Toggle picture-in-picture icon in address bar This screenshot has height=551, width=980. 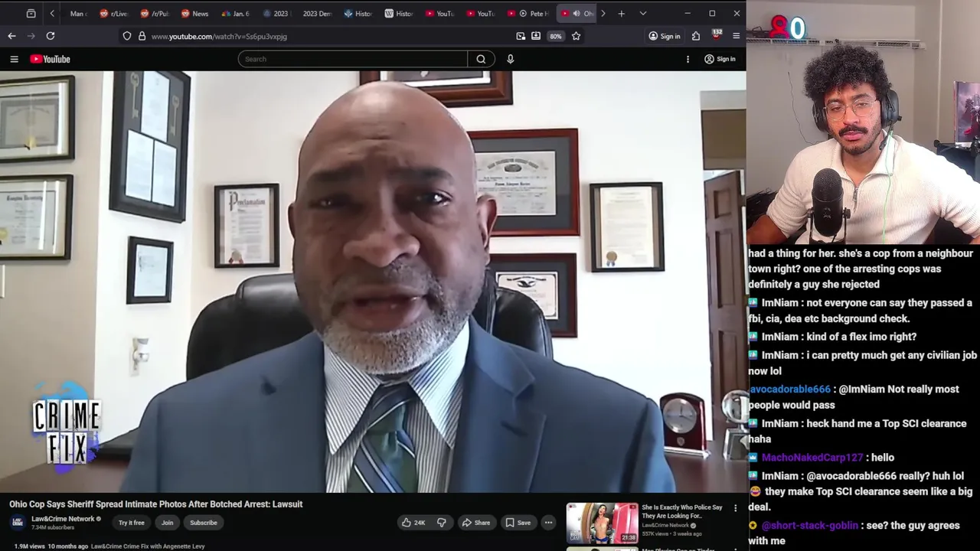521,36
